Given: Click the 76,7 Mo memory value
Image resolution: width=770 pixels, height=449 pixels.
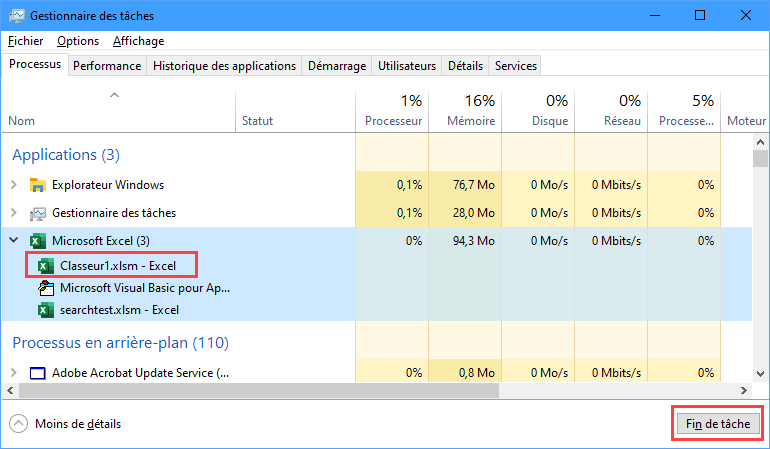Looking at the screenshot, I should click(473, 185).
